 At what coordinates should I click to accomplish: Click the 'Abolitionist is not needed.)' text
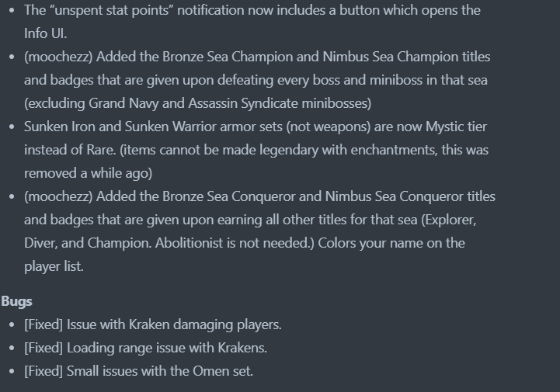tap(235, 243)
